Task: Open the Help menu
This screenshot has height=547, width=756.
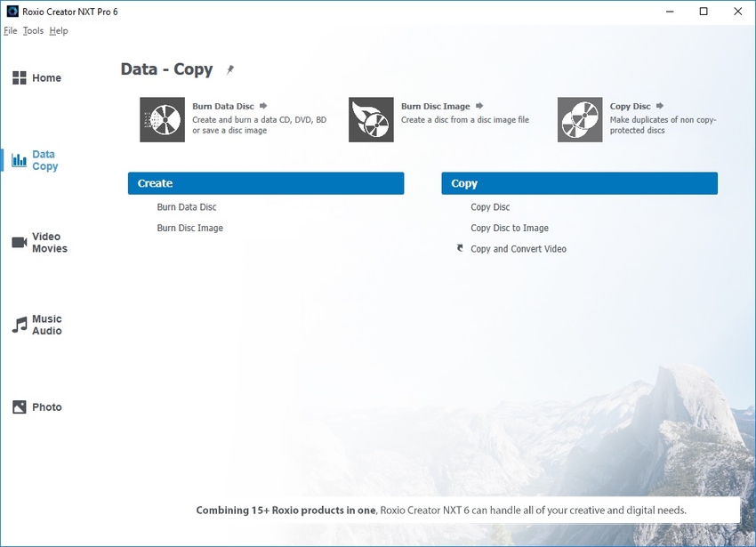Action: (59, 30)
